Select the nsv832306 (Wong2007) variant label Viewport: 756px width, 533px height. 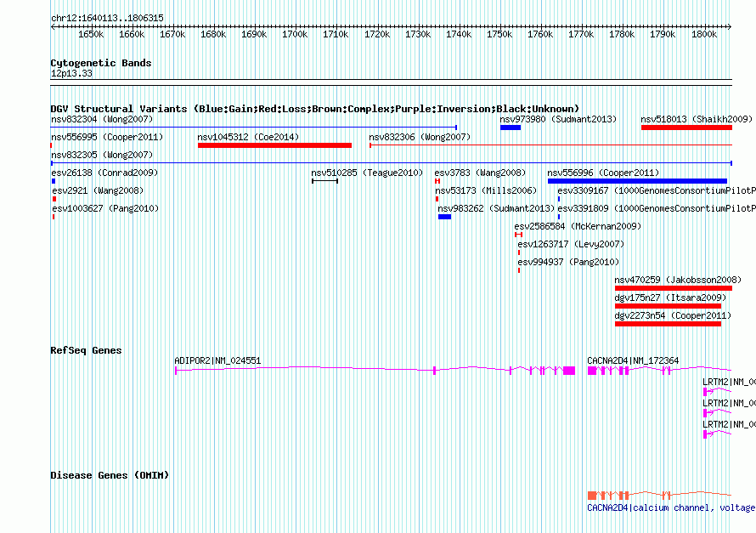pos(420,137)
